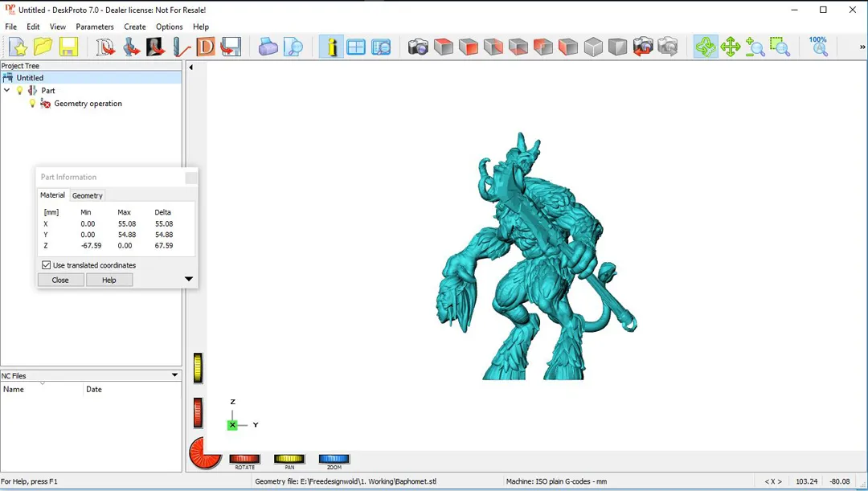
Task: Click the camera with red back arrow
Action: click(x=643, y=47)
